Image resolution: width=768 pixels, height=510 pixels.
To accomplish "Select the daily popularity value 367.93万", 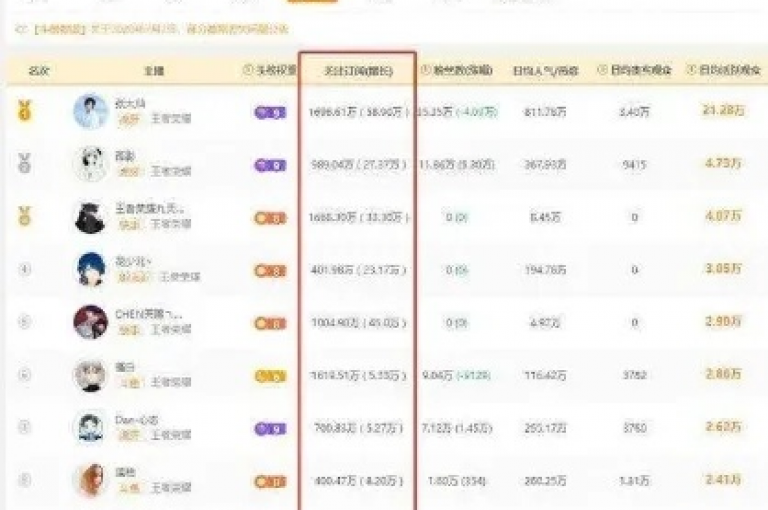I will click(x=545, y=165).
